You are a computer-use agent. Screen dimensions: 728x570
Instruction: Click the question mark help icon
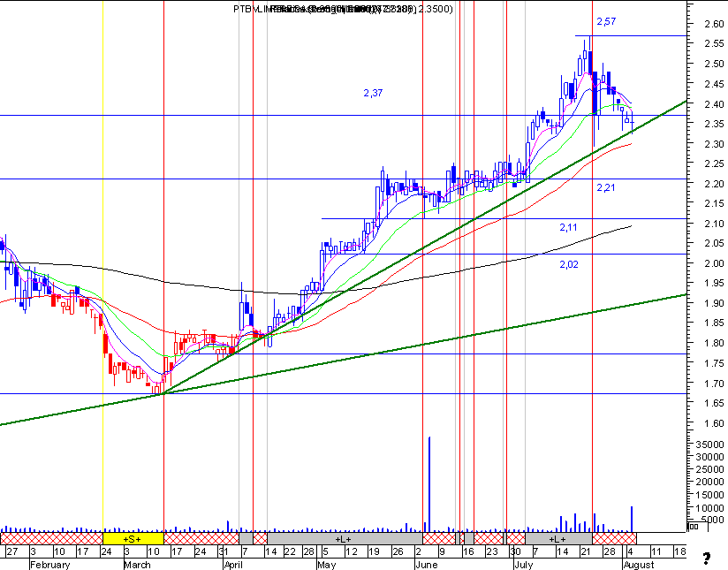pyautogui.click(x=706, y=558)
